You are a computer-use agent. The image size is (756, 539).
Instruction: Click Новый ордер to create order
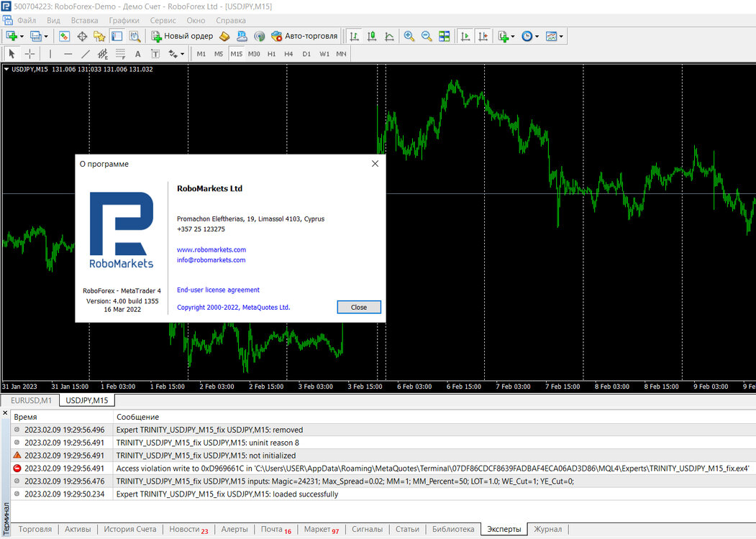[x=182, y=36]
